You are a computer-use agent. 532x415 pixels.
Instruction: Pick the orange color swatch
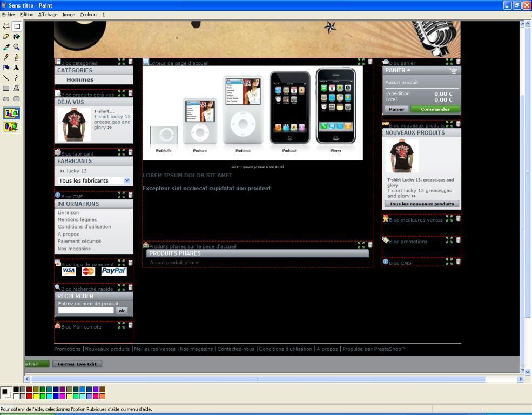(x=103, y=396)
